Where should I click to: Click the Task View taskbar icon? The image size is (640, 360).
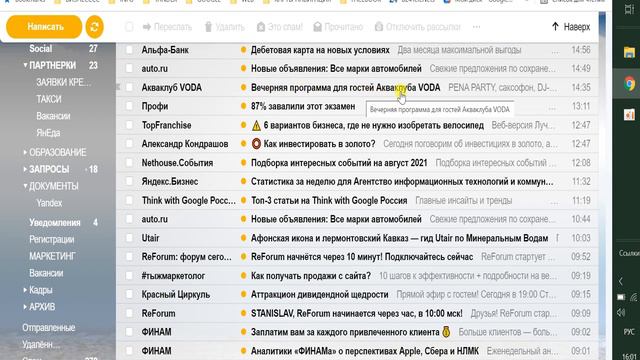point(629,9)
